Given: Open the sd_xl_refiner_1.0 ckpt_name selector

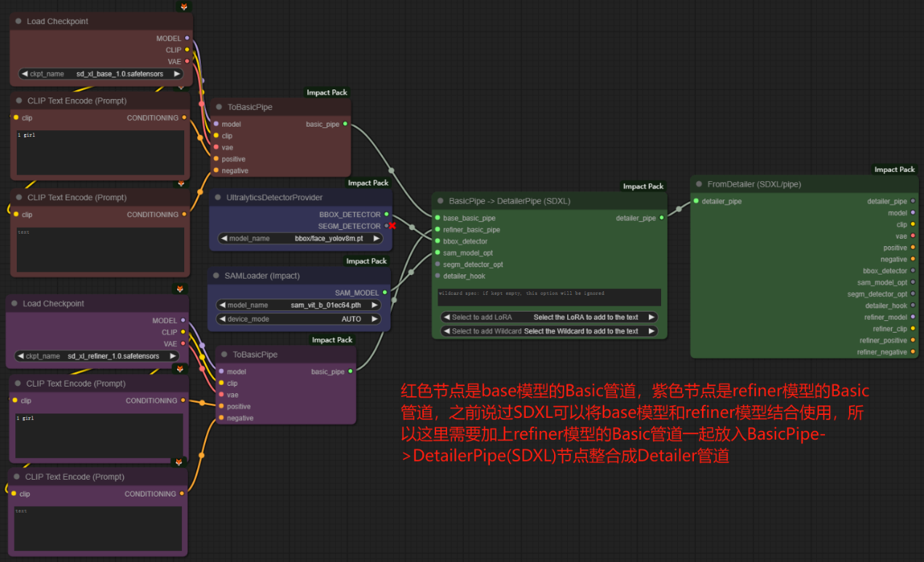Looking at the screenshot, I should click(x=97, y=356).
